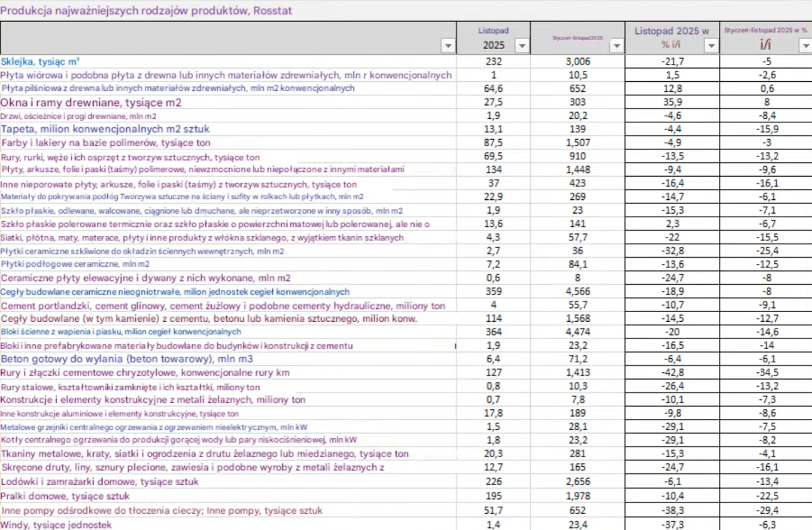This screenshot has width=812, height=530.
Task: Click the 'Okna i ramy drewniane' product cell
Action: click(91, 102)
